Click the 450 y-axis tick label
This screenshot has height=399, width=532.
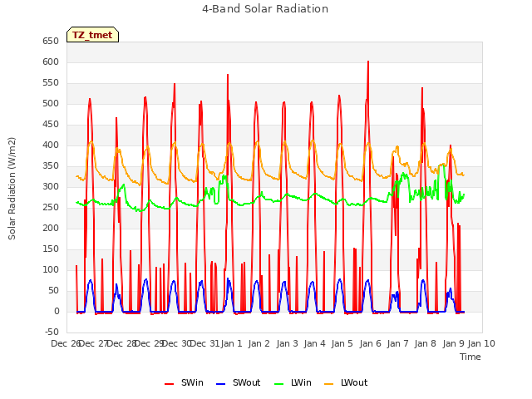(51, 124)
